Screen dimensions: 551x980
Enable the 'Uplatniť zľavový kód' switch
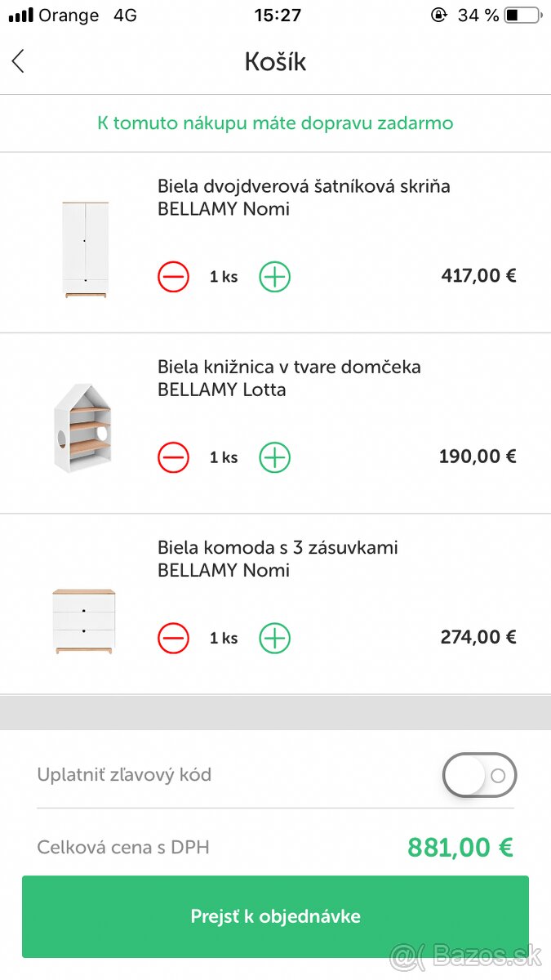point(479,775)
